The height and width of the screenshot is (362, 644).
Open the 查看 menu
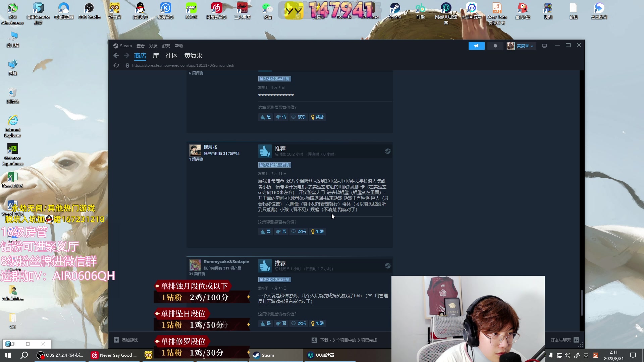click(x=141, y=46)
